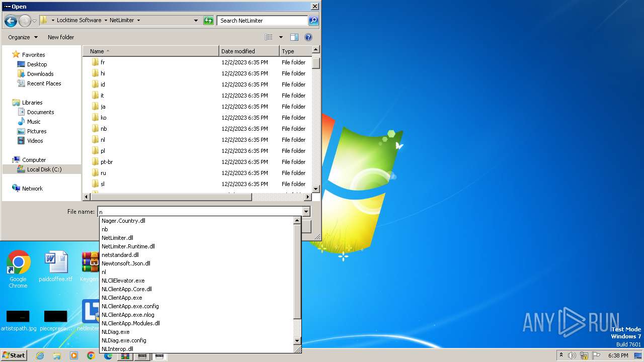Click file list horizontal scrollbar right arrow

[307, 197]
